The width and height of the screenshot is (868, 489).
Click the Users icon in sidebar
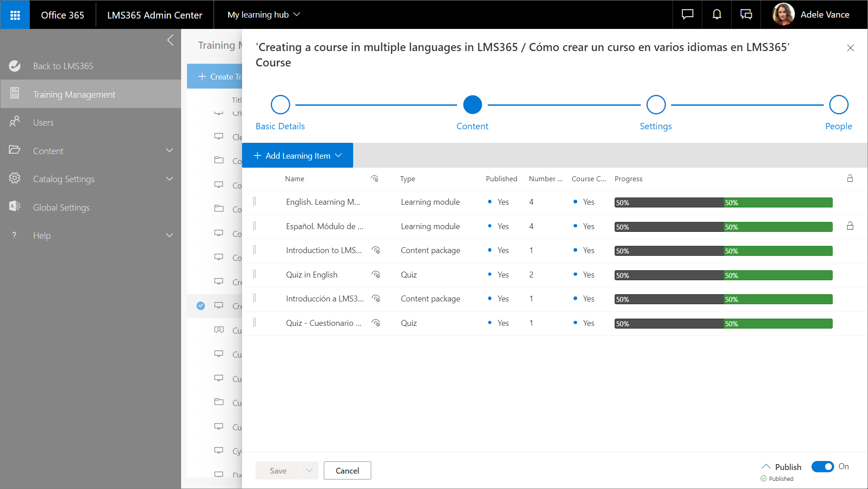pos(15,122)
